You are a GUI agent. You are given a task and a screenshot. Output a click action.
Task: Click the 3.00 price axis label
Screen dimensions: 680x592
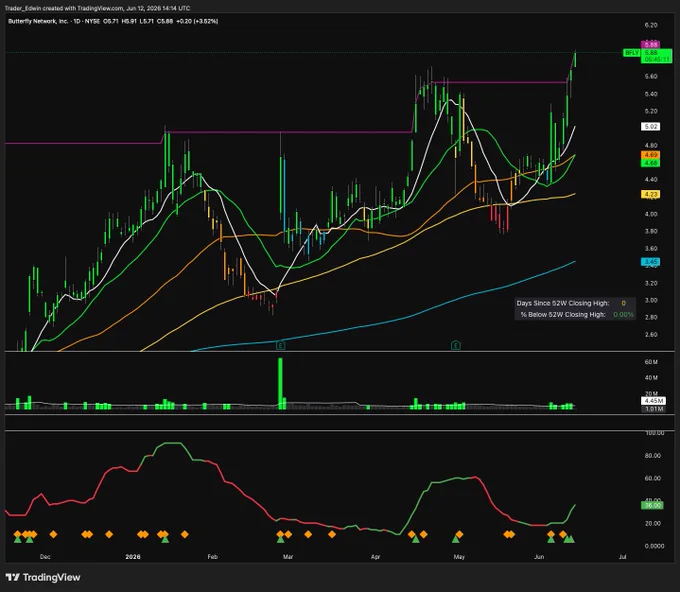pyautogui.click(x=651, y=300)
